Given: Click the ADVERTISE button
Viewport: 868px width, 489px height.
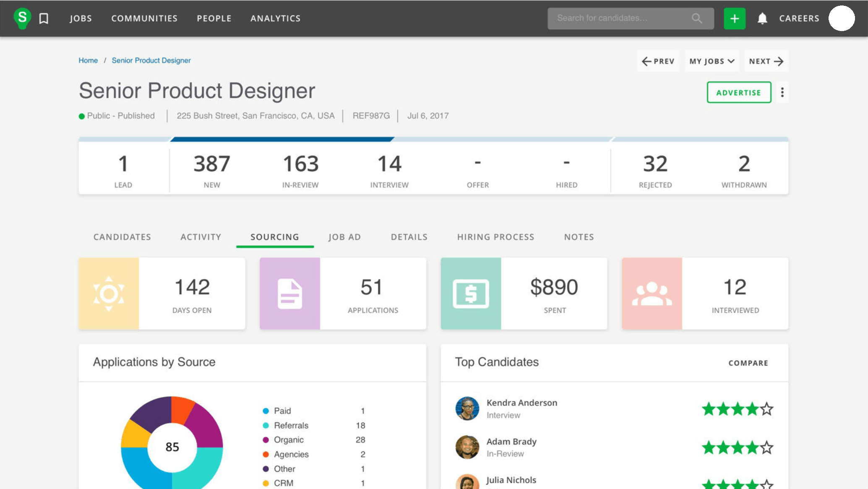Looking at the screenshot, I should (x=739, y=92).
